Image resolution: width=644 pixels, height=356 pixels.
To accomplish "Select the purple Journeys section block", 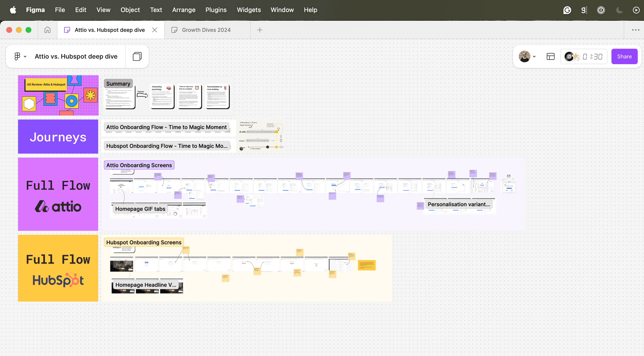I will tap(58, 137).
